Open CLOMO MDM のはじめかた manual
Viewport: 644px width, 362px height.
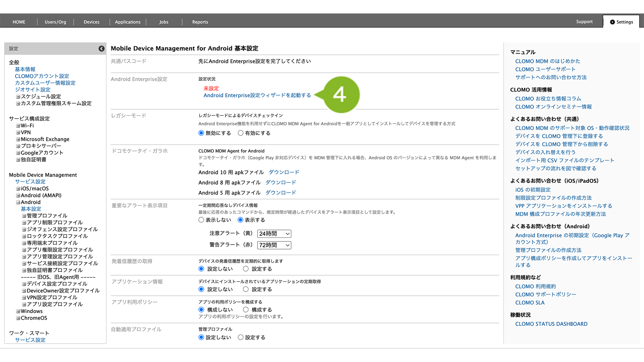pyautogui.click(x=548, y=61)
